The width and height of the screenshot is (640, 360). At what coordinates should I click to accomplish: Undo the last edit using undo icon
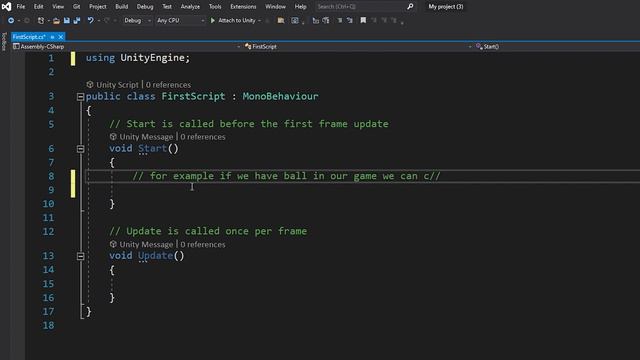pyautogui.click(x=90, y=20)
